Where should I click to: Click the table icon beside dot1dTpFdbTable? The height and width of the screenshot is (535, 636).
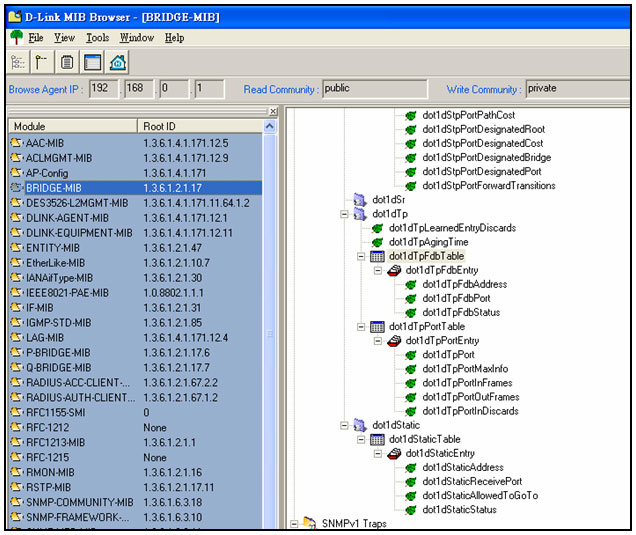(377, 257)
